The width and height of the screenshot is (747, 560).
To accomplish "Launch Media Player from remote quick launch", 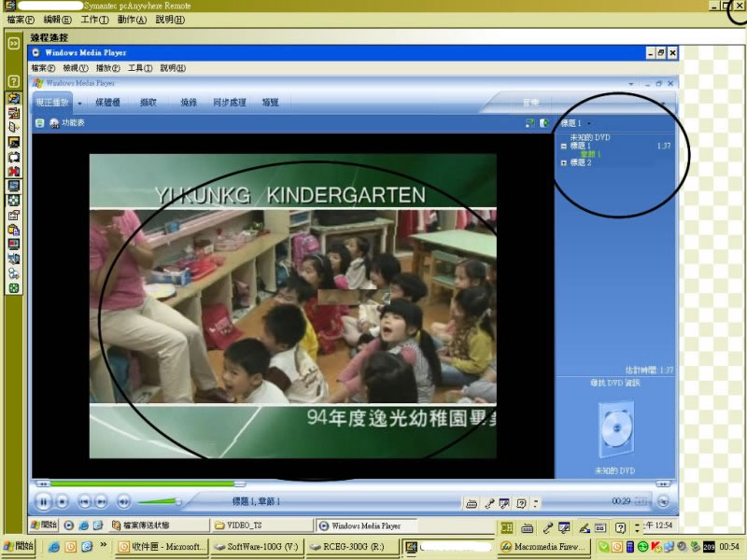I will pos(69,525).
